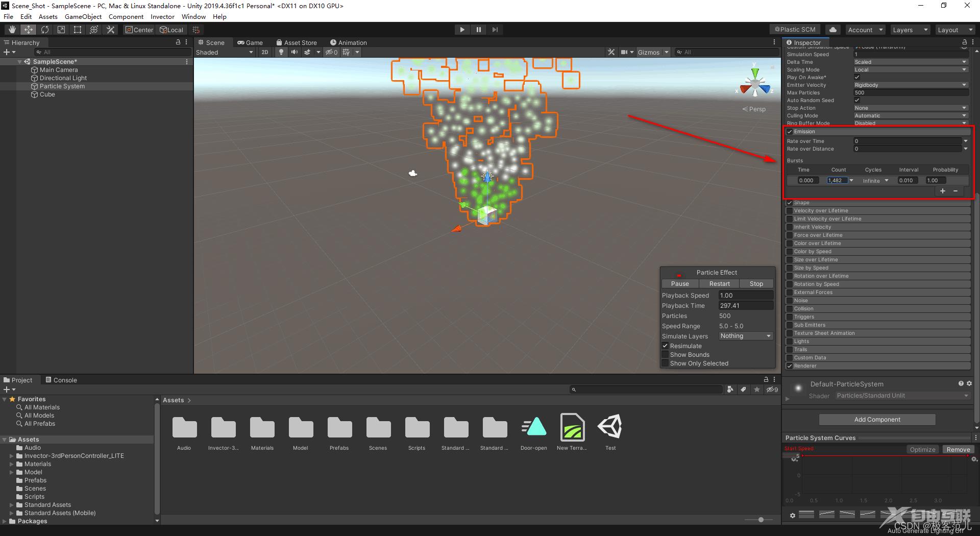980x536 pixels.
Task: Open the Layers dropdown
Action: tap(910, 30)
